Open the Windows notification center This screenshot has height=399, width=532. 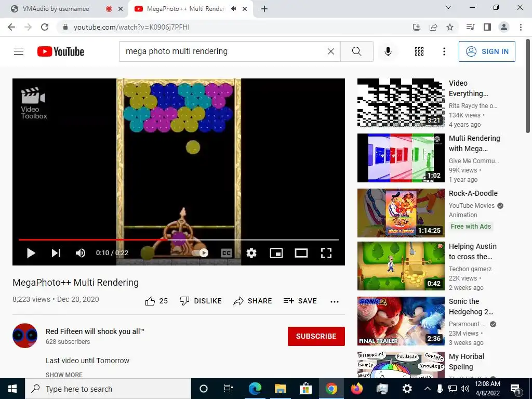point(515,389)
